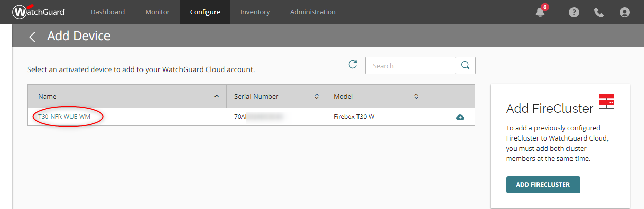Click the Add FireCluster heading
This screenshot has height=209, width=644.
coord(550,108)
